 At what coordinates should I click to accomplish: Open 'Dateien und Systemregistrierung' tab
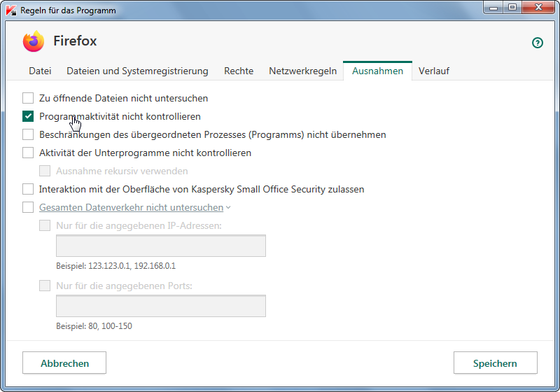click(x=137, y=71)
